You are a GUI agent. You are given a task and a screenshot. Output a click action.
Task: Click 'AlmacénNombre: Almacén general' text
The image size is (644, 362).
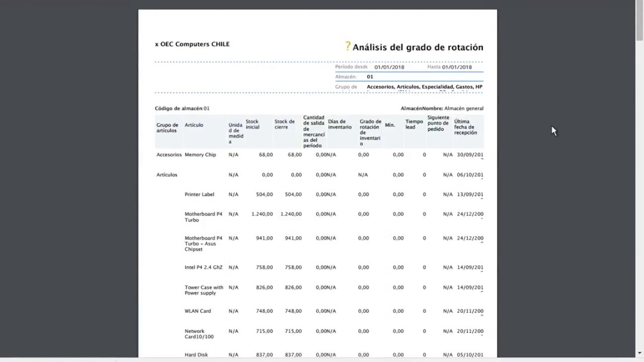(442, 108)
